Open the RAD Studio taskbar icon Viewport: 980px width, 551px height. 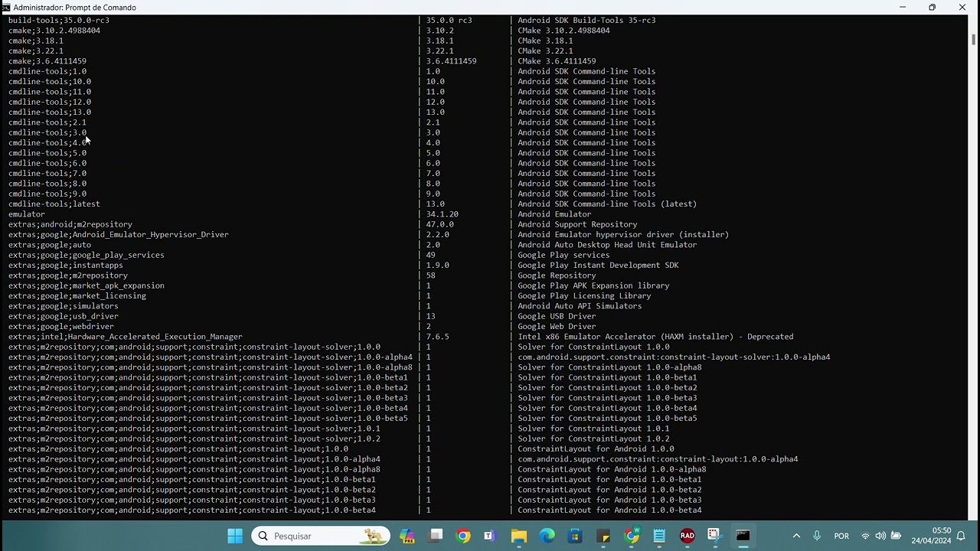[x=688, y=536]
